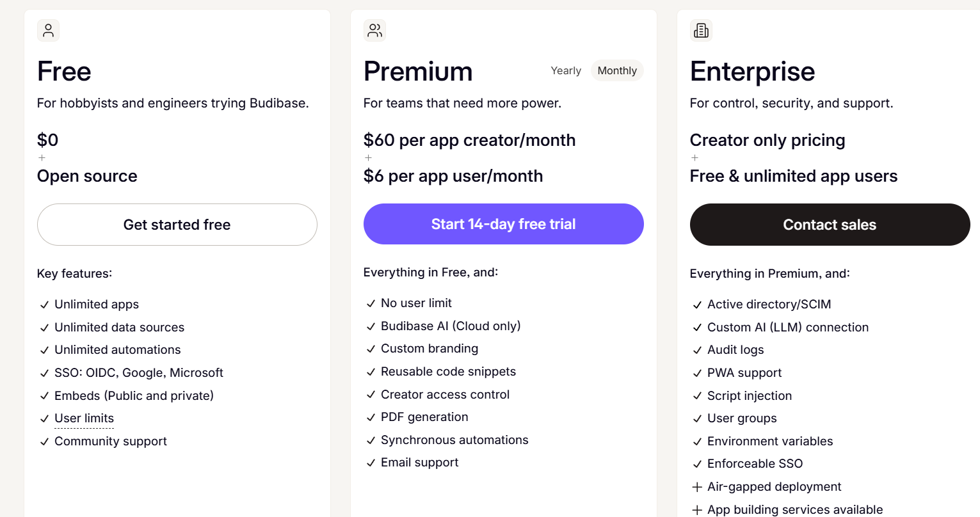Click the checkmark next to Email support
The height and width of the screenshot is (517, 980).
click(371, 463)
